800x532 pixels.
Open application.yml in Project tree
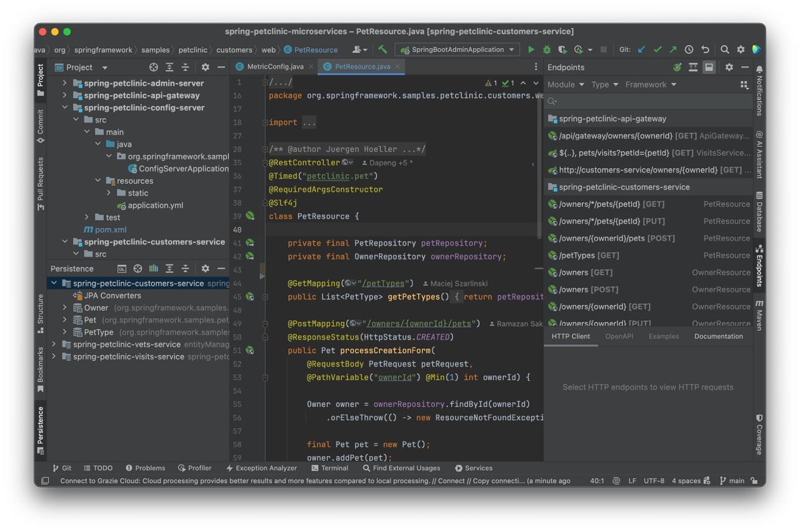coord(150,205)
